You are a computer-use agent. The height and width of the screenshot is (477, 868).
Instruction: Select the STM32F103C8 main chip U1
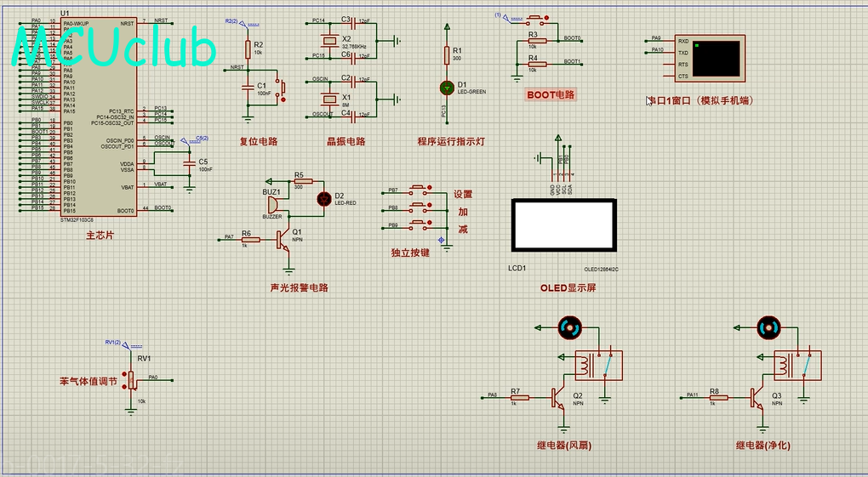(99, 116)
